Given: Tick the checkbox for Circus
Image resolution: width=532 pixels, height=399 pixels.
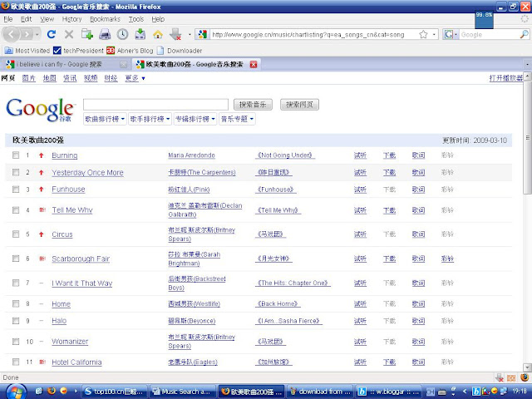Looking at the screenshot, I should pyautogui.click(x=16, y=234).
